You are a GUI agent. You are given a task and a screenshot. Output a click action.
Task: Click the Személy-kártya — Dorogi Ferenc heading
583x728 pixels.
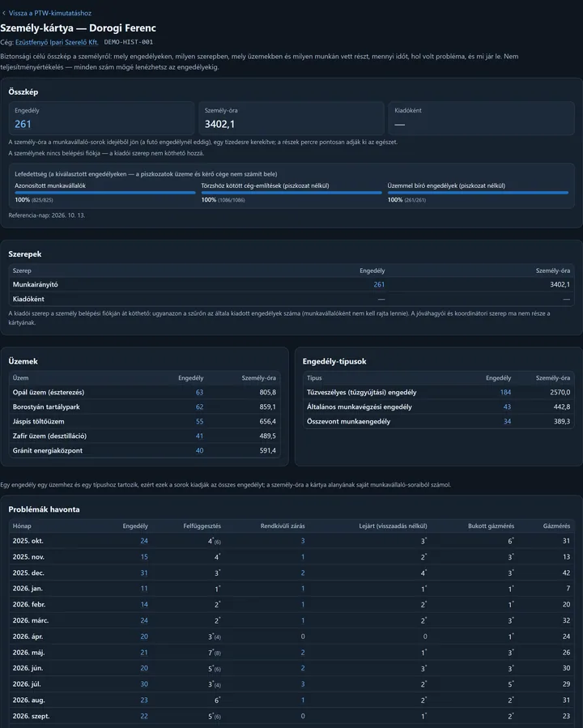(78, 28)
